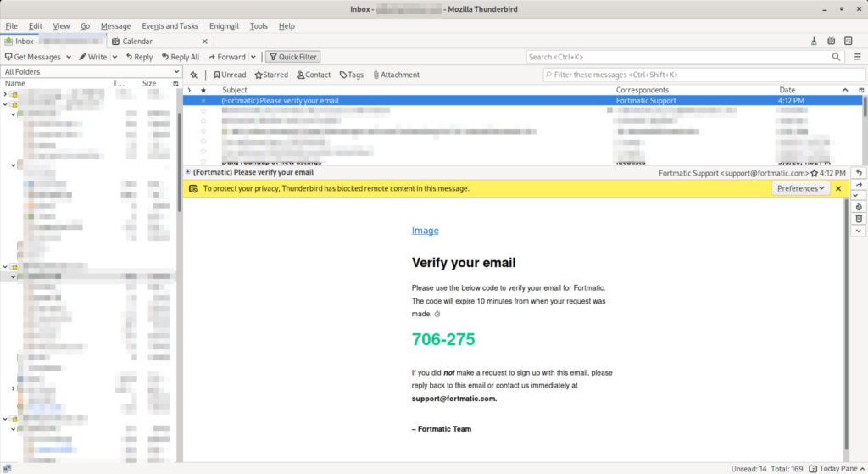Open folder pane column picker icon

pyautogui.click(x=175, y=84)
